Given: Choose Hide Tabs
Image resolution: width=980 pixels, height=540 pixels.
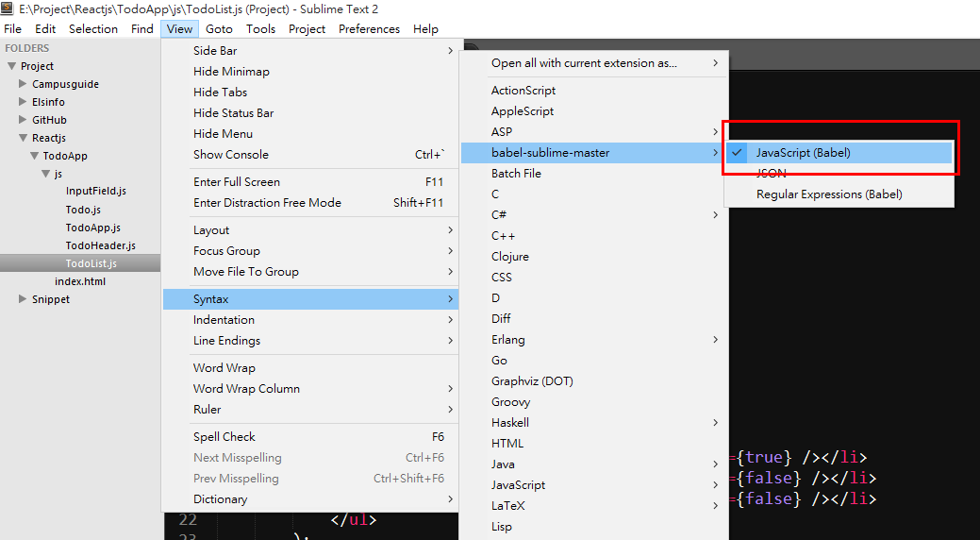Looking at the screenshot, I should [x=310, y=92].
